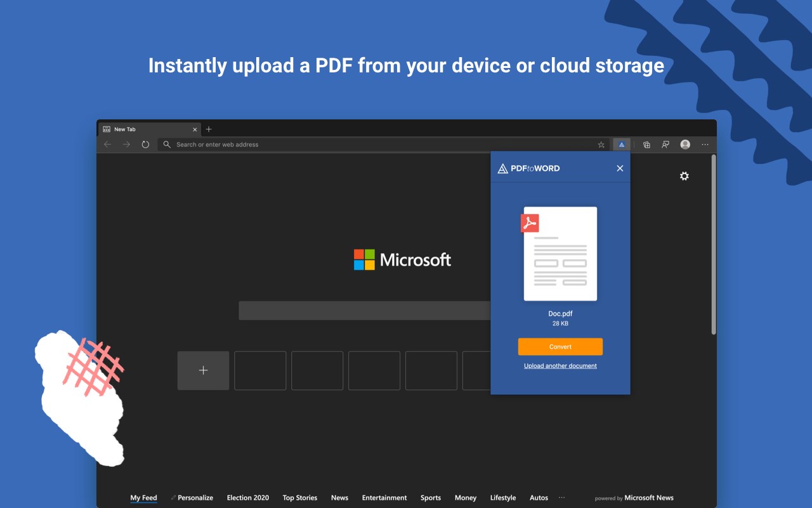The image size is (812, 508).
Task: Add this page to favorites with the star
Action: click(x=601, y=145)
